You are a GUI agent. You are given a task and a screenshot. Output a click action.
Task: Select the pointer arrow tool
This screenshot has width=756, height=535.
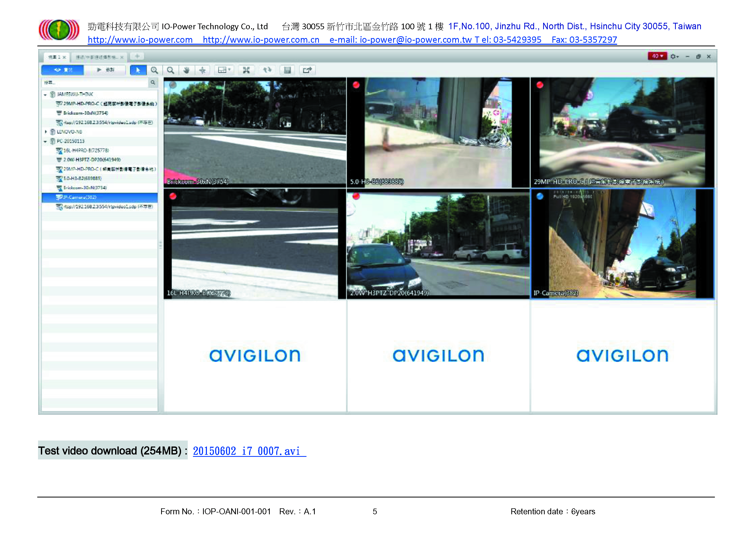[x=138, y=70]
